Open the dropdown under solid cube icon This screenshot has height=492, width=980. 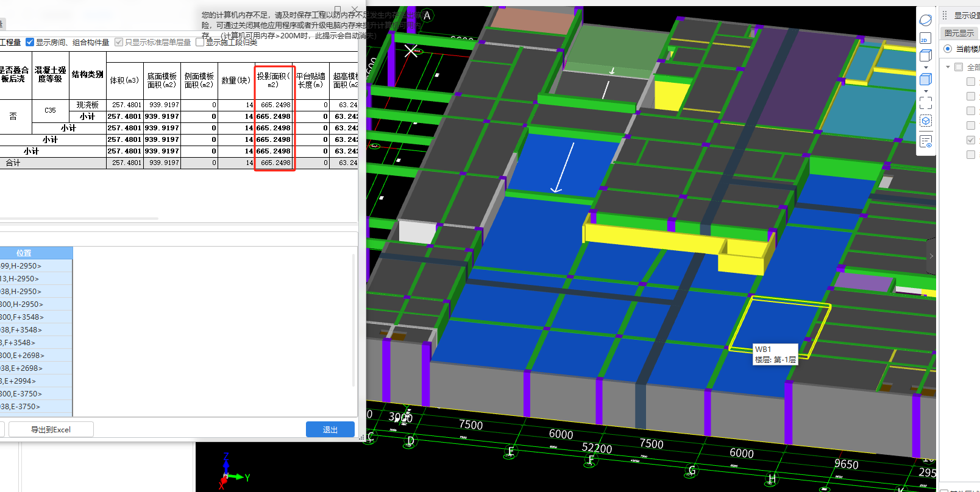926,91
